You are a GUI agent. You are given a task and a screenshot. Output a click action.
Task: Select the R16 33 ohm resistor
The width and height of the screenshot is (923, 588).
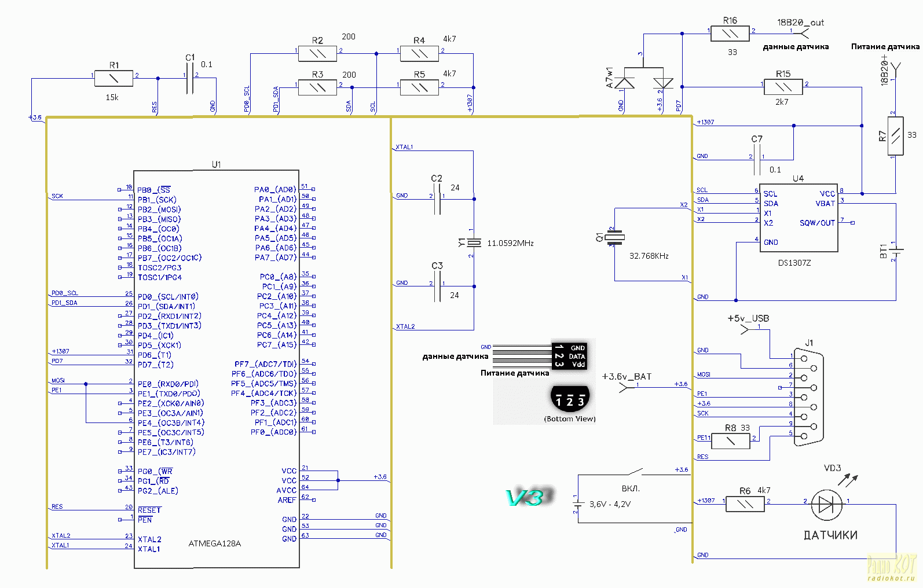730,34
